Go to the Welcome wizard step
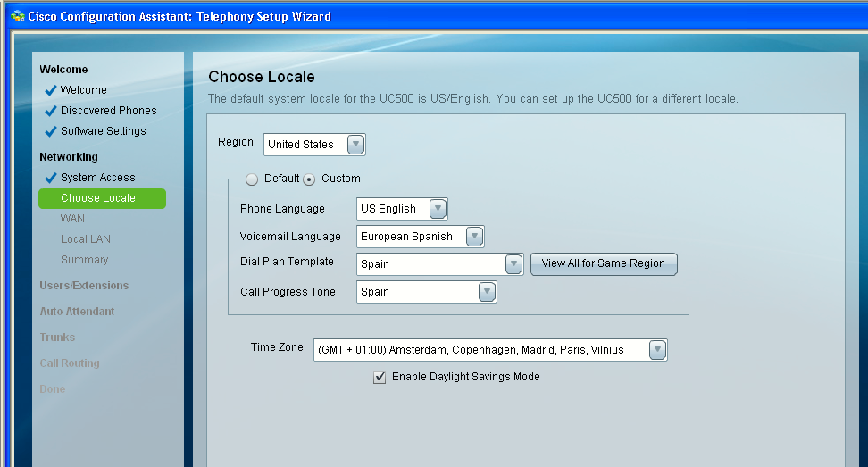The height and width of the screenshot is (467, 868). pyautogui.click(x=84, y=89)
